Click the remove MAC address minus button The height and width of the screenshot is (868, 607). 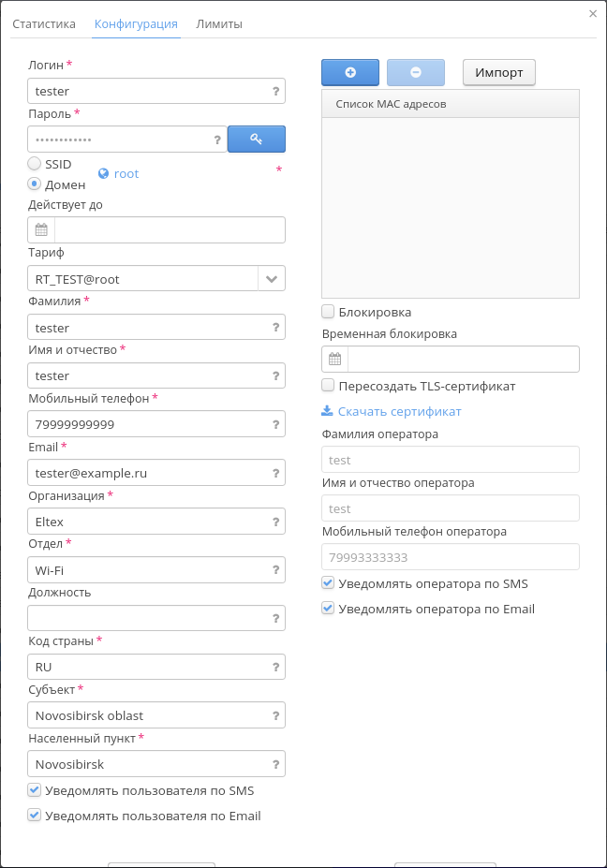[x=415, y=72]
